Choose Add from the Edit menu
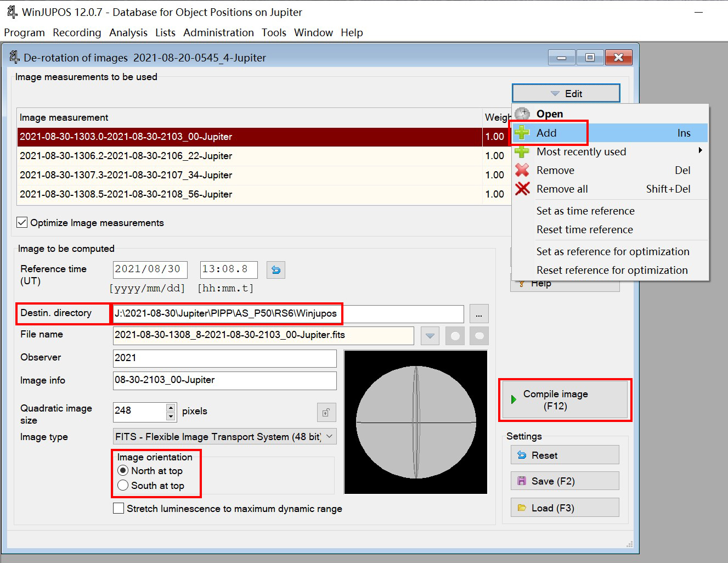This screenshot has height=563, width=728. point(610,133)
